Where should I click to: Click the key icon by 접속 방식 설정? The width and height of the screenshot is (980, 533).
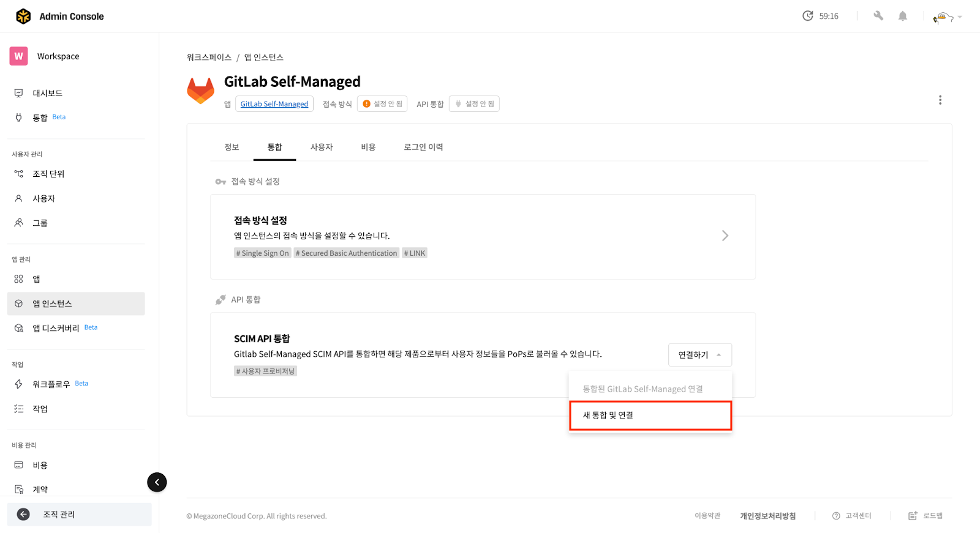(x=221, y=182)
